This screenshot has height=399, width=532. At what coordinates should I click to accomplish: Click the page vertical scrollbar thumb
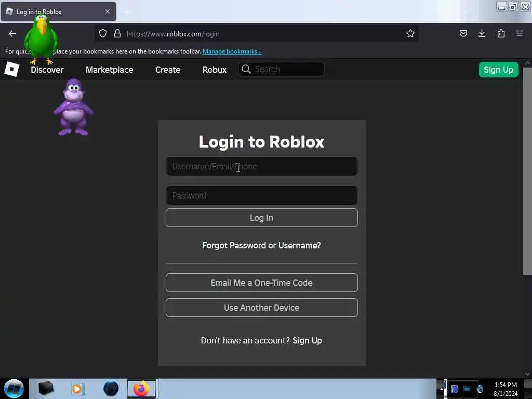click(527, 171)
